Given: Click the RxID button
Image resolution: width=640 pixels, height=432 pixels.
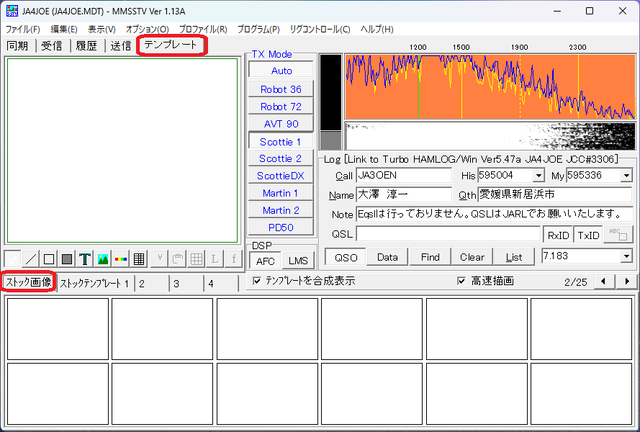Looking at the screenshot, I should [558, 235].
